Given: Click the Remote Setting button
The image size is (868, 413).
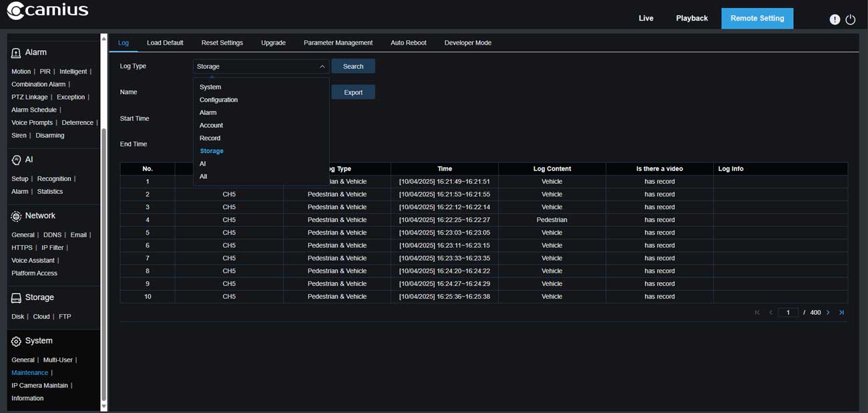Looking at the screenshot, I should click(757, 18).
